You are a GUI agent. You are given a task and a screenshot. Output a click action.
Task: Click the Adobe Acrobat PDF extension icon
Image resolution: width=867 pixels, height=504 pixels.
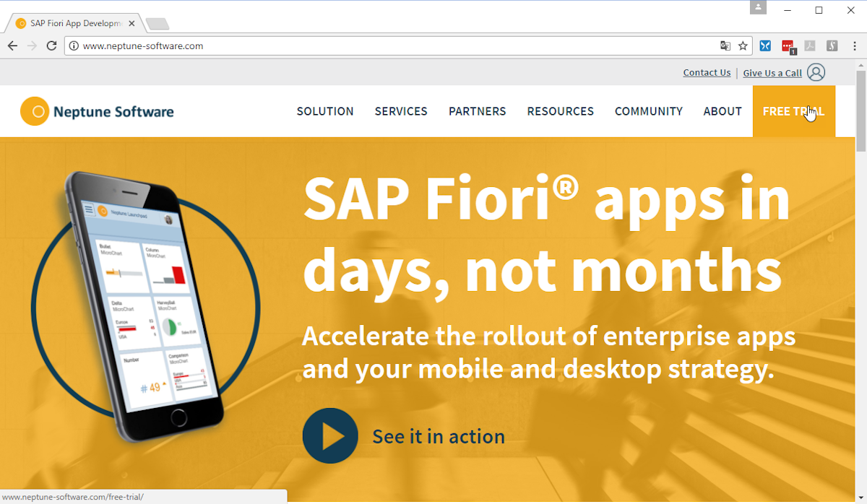pyautogui.click(x=810, y=45)
